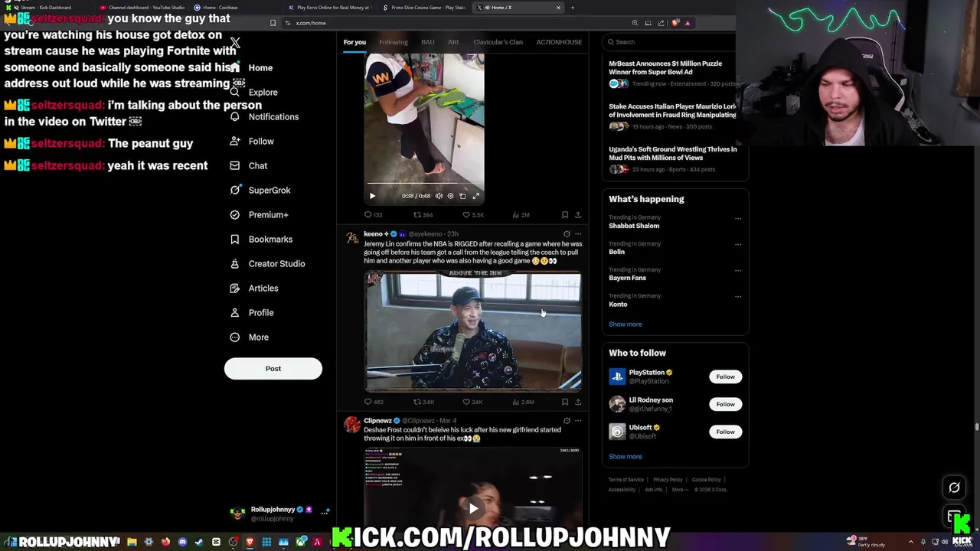Viewport: 980px width, 551px height.
Task: Open Firefox from the taskbar
Action: click(165, 542)
